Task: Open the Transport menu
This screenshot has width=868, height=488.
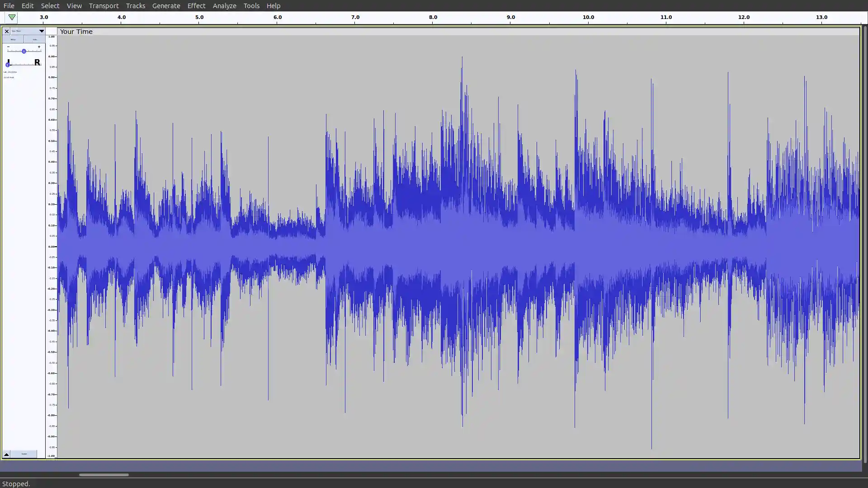Action: pos(104,6)
